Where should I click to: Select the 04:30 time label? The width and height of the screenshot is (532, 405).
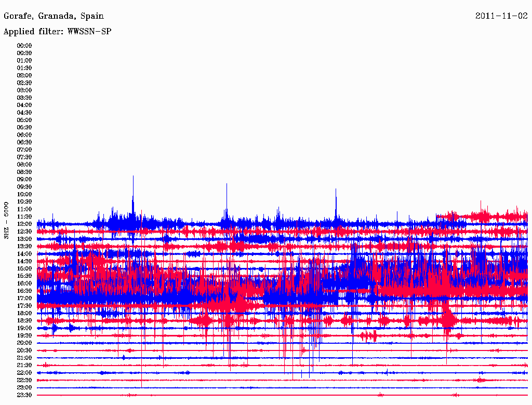[24, 113]
